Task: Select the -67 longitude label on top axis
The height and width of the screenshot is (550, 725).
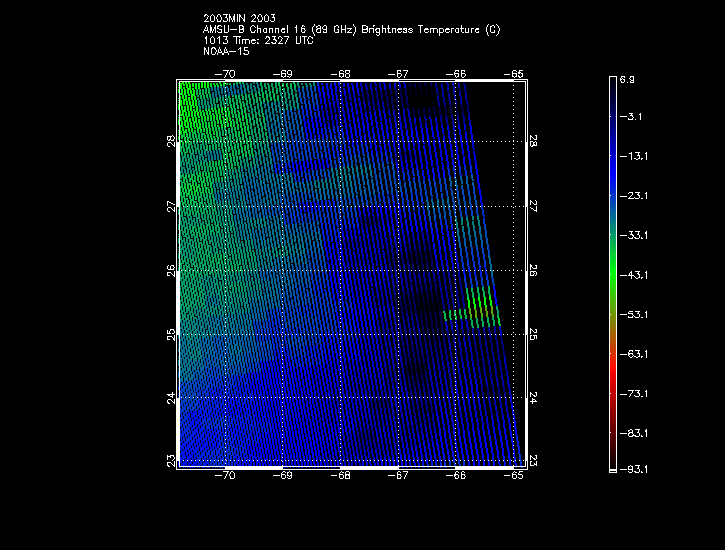Action: pyautogui.click(x=400, y=73)
